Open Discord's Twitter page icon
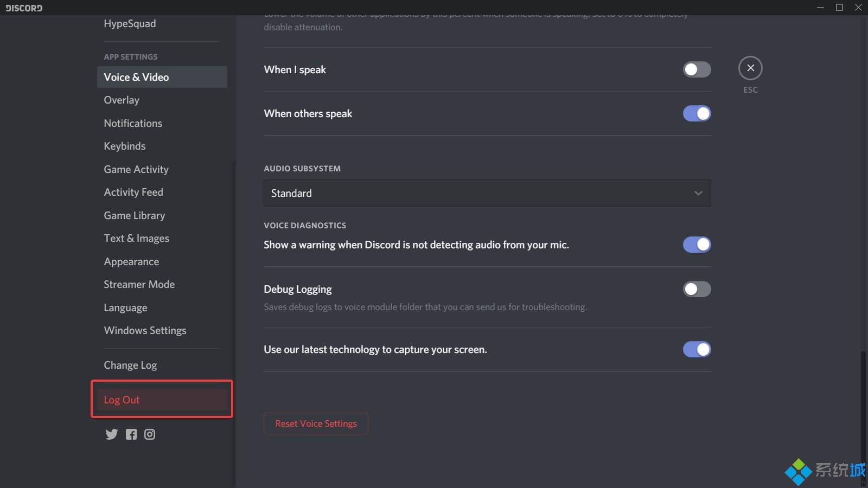 (x=111, y=434)
